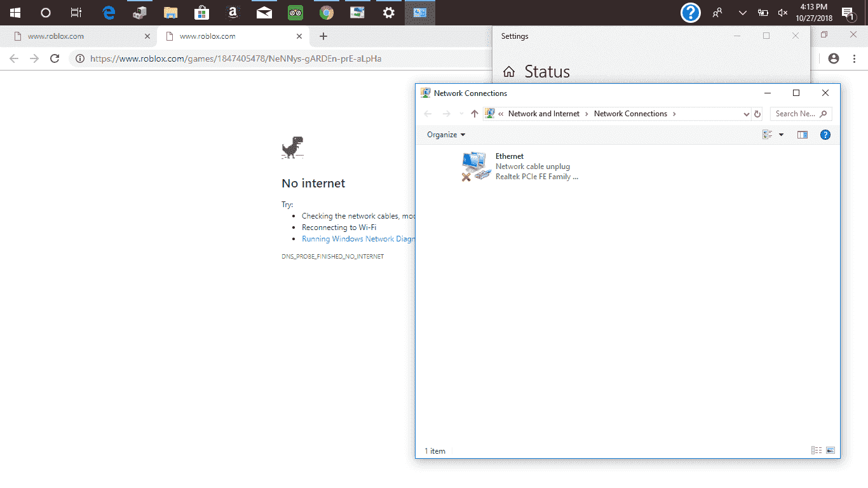Go up one level in Network Connections
868x488 pixels.
pyautogui.click(x=474, y=114)
